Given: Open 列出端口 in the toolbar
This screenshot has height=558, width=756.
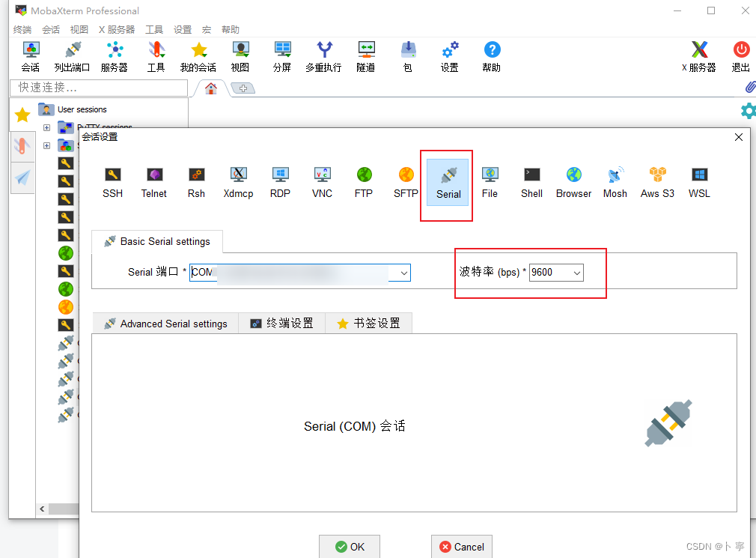Looking at the screenshot, I should [x=73, y=57].
